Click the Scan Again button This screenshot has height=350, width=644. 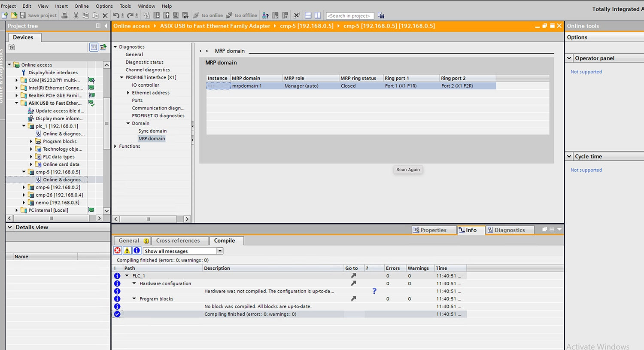coord(408,170)
